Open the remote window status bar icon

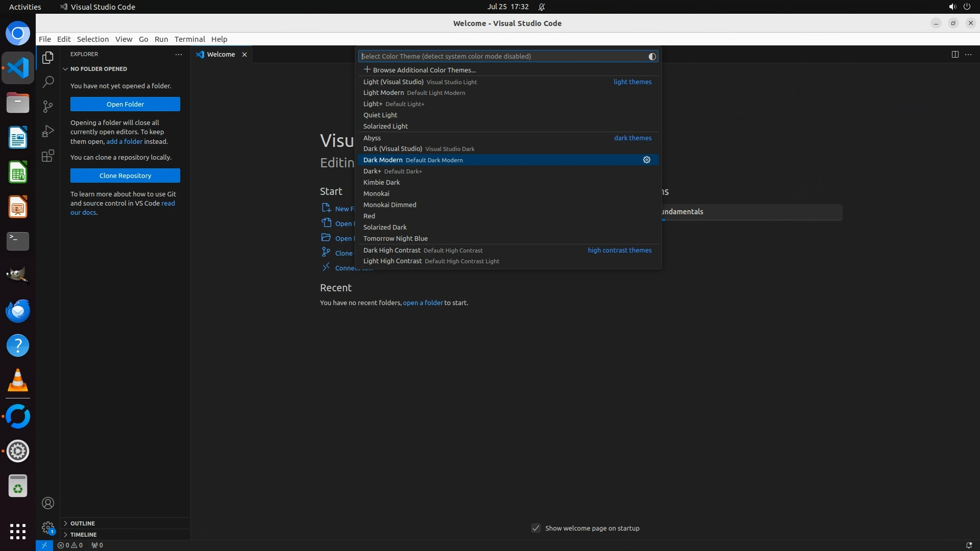[44, 545]
